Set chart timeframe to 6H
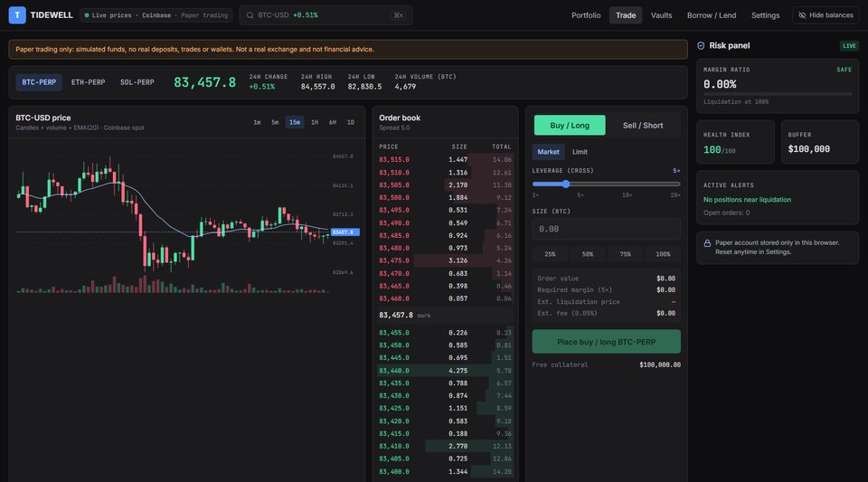868x482 pixels. [333, 122]
